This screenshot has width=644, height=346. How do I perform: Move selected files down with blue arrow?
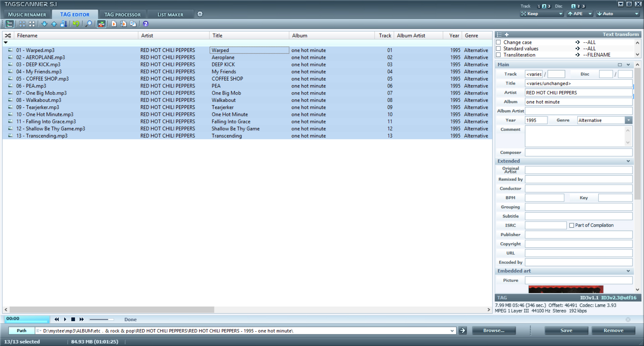[x=44, y=24]
